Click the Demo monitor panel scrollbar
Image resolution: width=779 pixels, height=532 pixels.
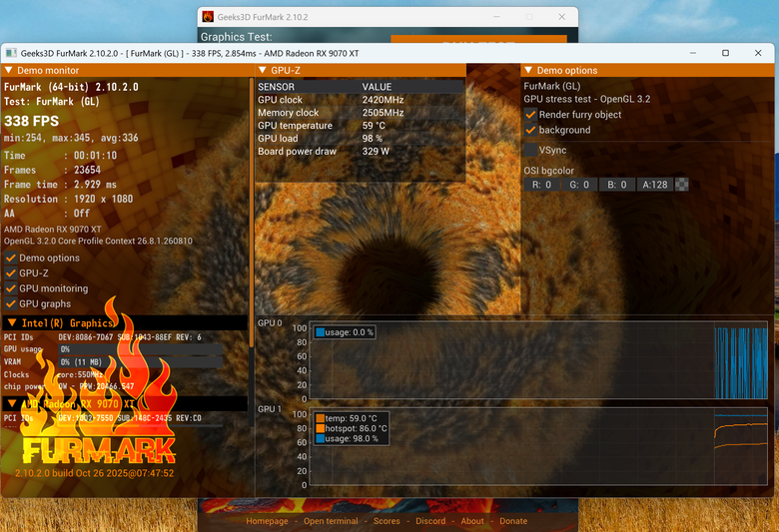click(x=252, y=213)
